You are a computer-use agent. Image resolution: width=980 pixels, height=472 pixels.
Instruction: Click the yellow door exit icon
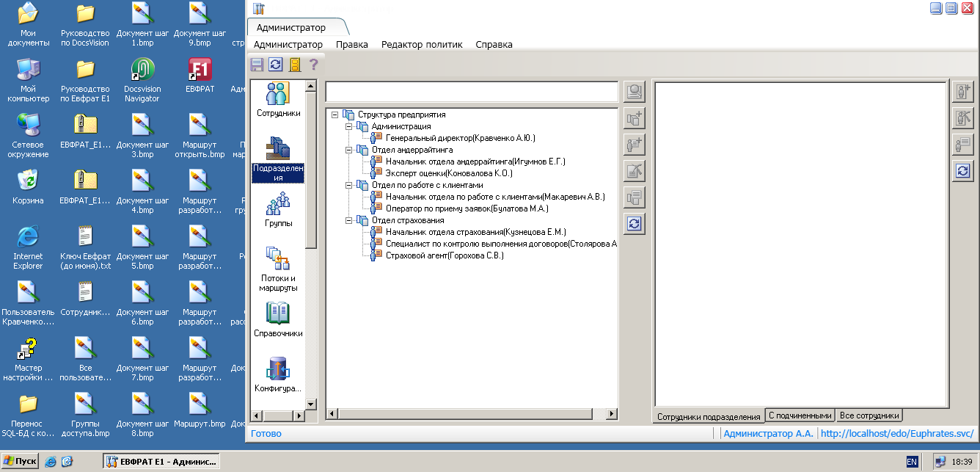pyautogui.click(x=295, y=65)
